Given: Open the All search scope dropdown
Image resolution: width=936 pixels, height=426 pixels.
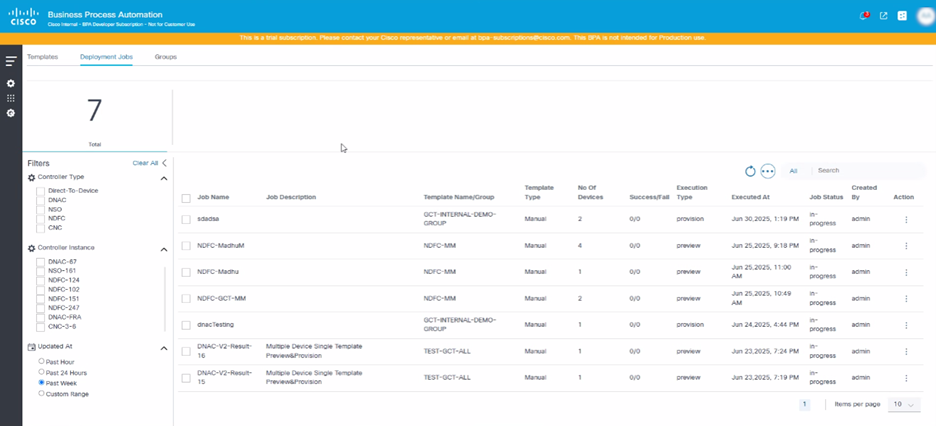Looking at the screenshot, I should point(793,171).
